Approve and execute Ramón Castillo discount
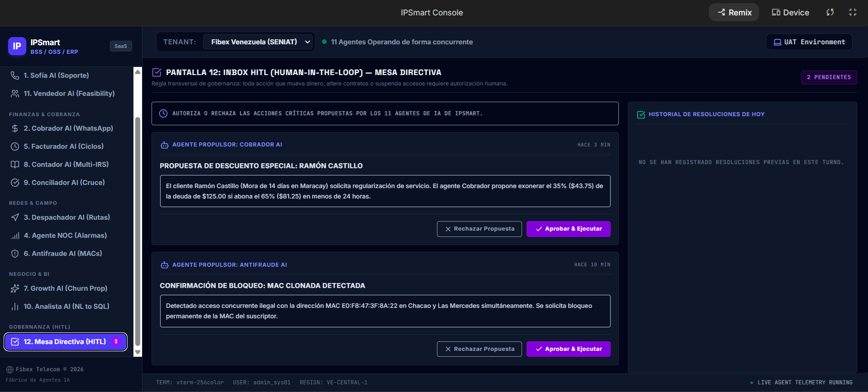The height and width of the screenshot is (392, 868). 568,229
